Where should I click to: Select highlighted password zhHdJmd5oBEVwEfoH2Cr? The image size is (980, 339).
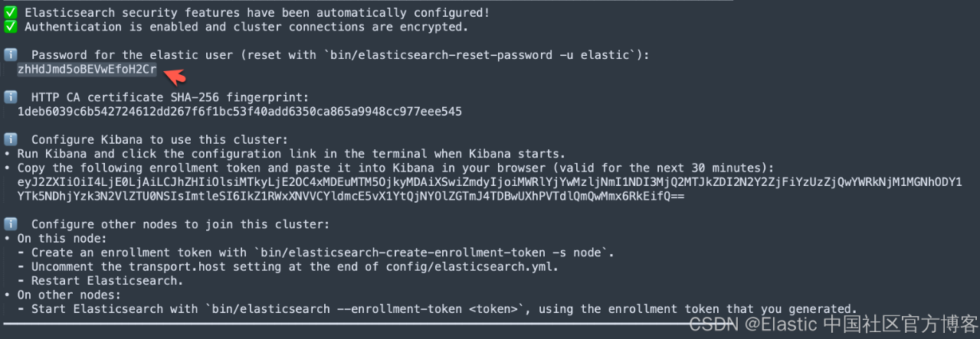[87, 69]
